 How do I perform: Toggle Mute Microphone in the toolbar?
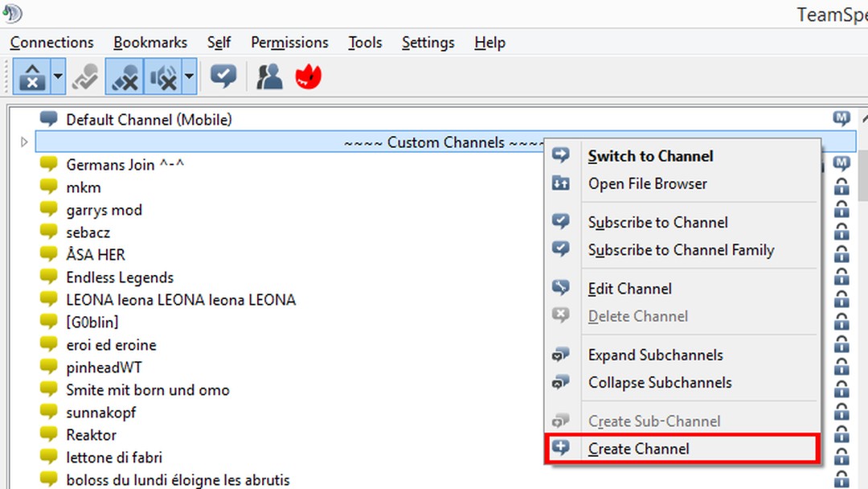point(125,76)
